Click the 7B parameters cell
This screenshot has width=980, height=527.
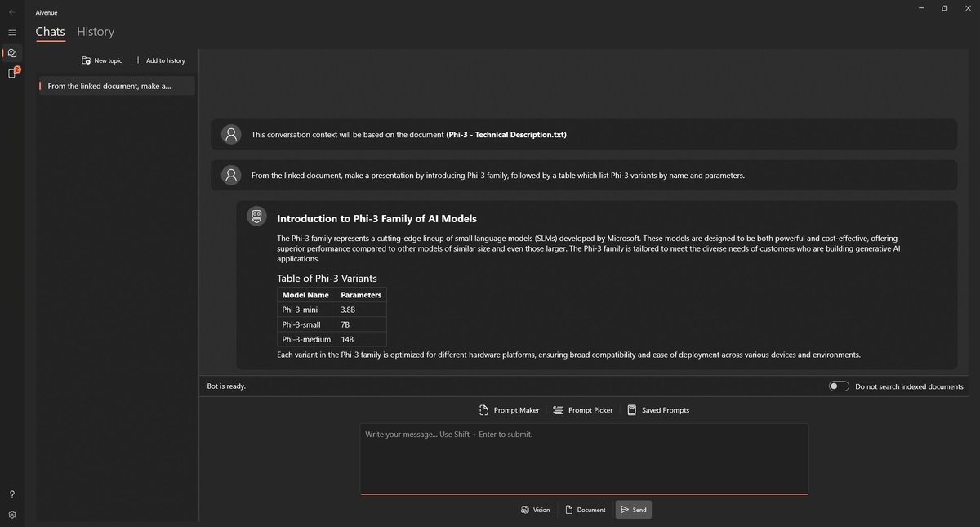tap(360, 324)
